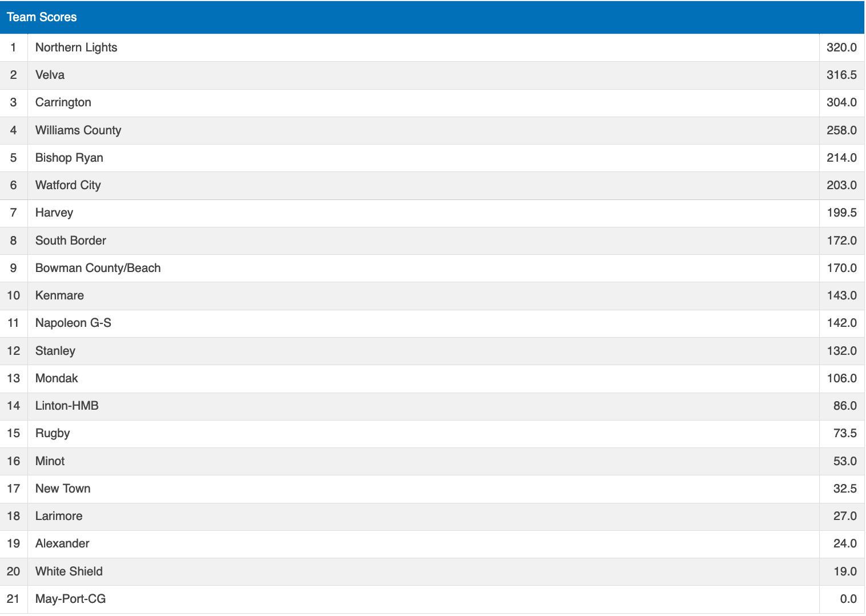Click the White Shield team name

69,571
